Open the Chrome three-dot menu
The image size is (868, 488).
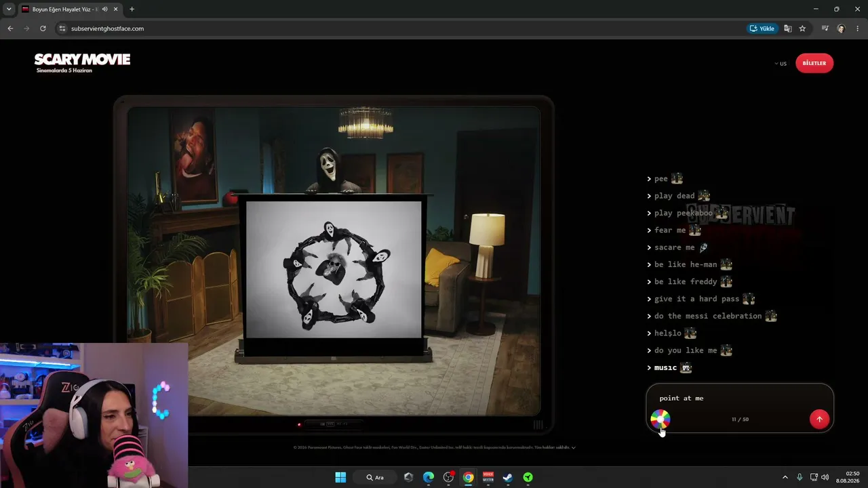858,28
